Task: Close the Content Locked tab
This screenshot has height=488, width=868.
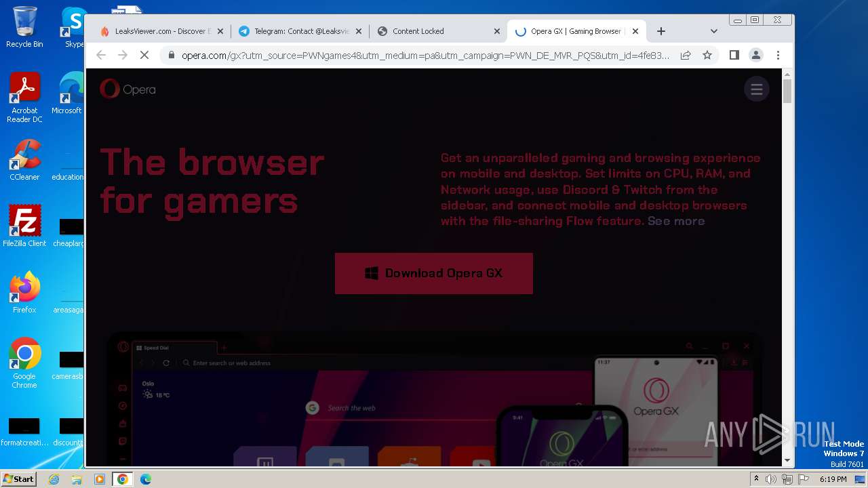Action: click(497, 31)
